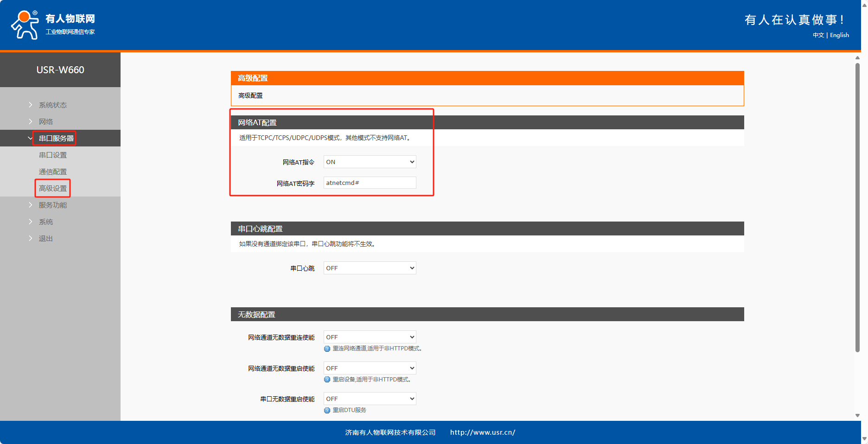Expand the 网络 sidebar section
Screen dimensions: 868x444
[45, 122]
